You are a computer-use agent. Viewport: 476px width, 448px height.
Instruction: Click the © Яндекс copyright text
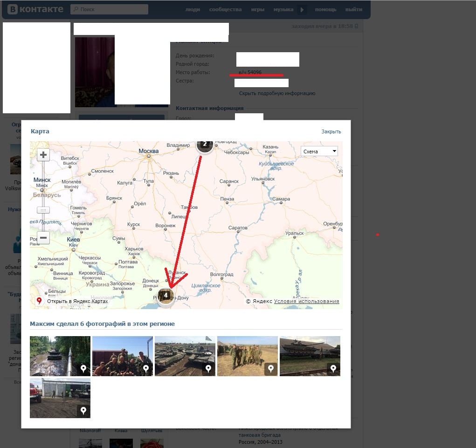(x=259, y=301)
